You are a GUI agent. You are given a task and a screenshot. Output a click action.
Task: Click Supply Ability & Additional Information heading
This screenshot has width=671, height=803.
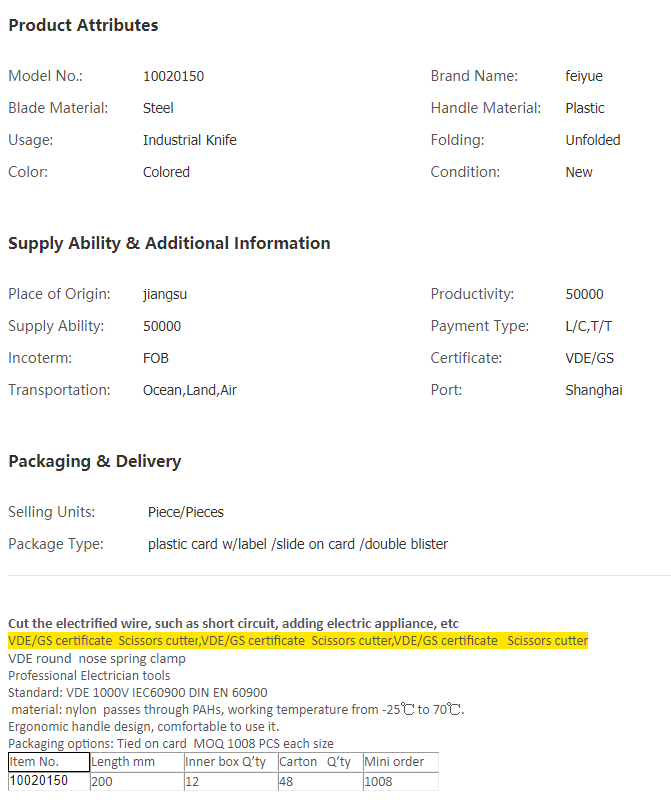point(169,243)
